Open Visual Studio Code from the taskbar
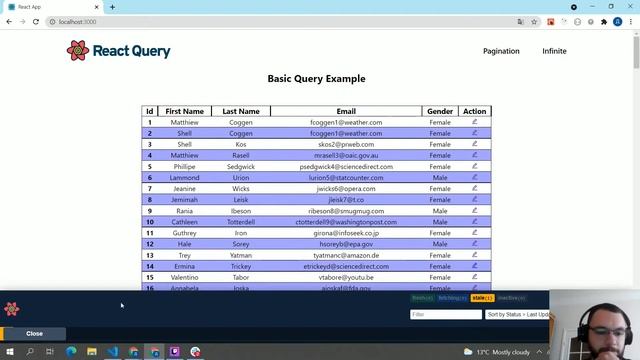This screenshot has width=640, height=360. coord(113,351)
